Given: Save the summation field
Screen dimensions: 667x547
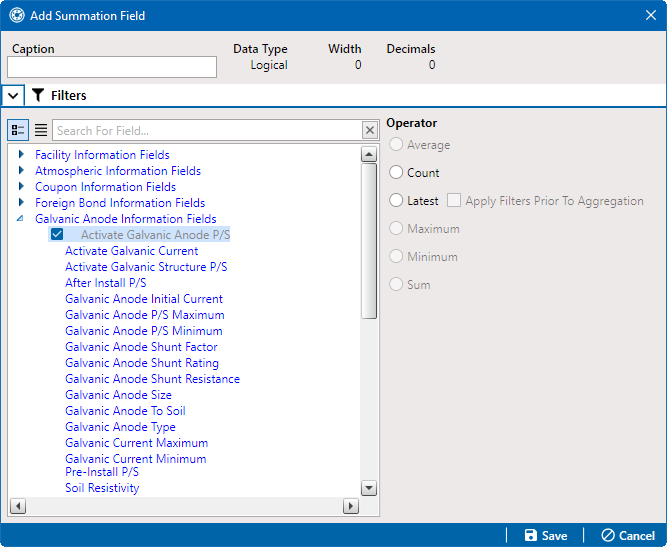Looking at the screenshot, I should (546, 536).
